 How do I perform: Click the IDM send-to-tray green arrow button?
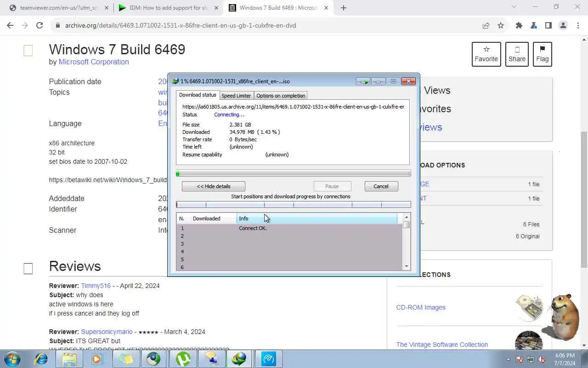point(363,81)
